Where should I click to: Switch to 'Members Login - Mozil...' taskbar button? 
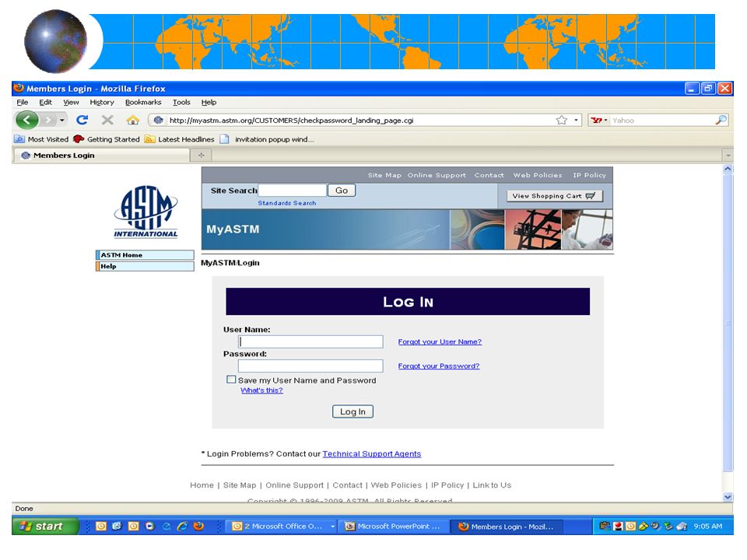tap(507, 527)
